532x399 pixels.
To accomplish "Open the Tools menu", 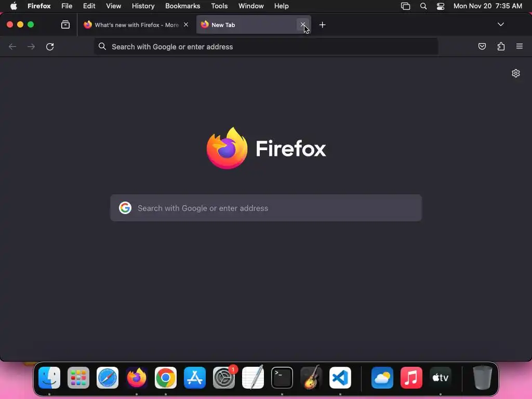I will [x=220, y=6].
